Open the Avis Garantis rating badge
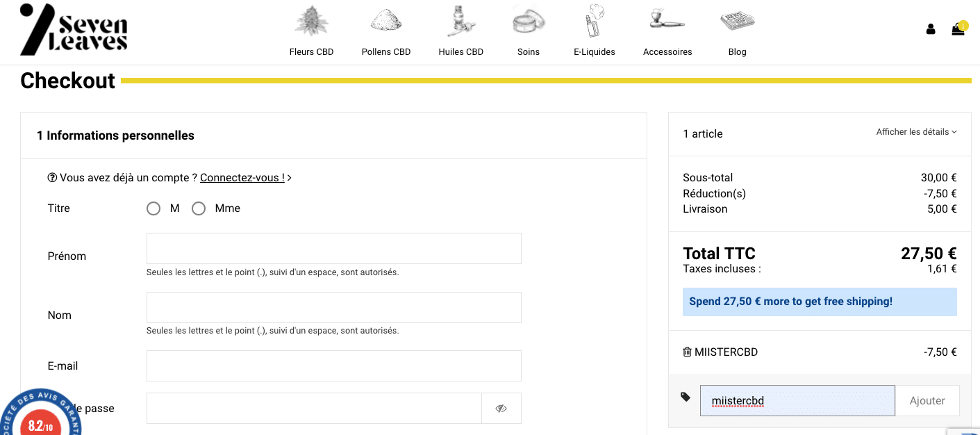 (x=40, y=416)
